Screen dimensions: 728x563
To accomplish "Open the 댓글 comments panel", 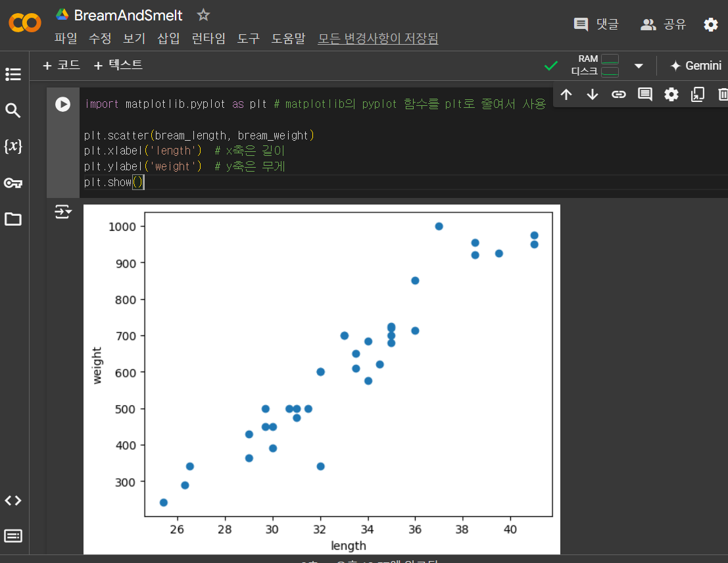I will [x=596, y=24].
